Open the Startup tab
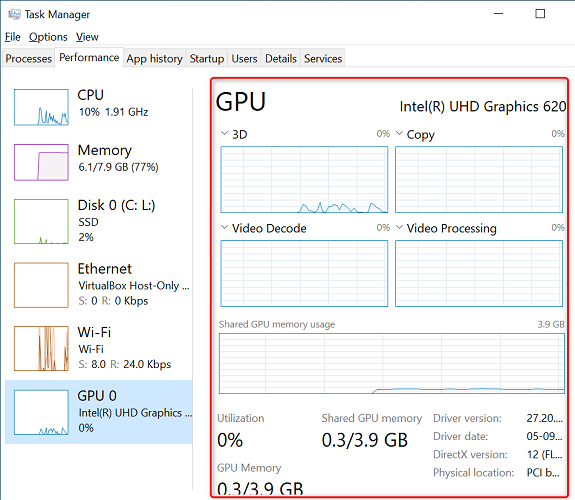 tap(207, 58)
